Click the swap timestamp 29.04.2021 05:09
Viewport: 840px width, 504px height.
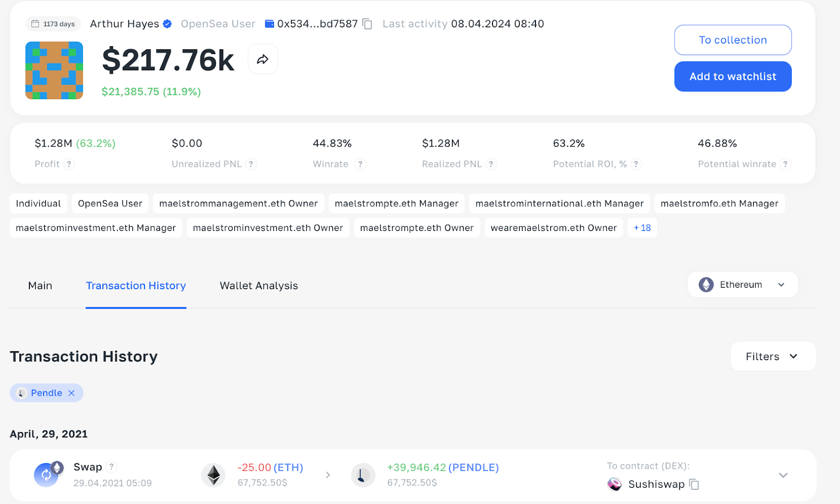[112, 483]
